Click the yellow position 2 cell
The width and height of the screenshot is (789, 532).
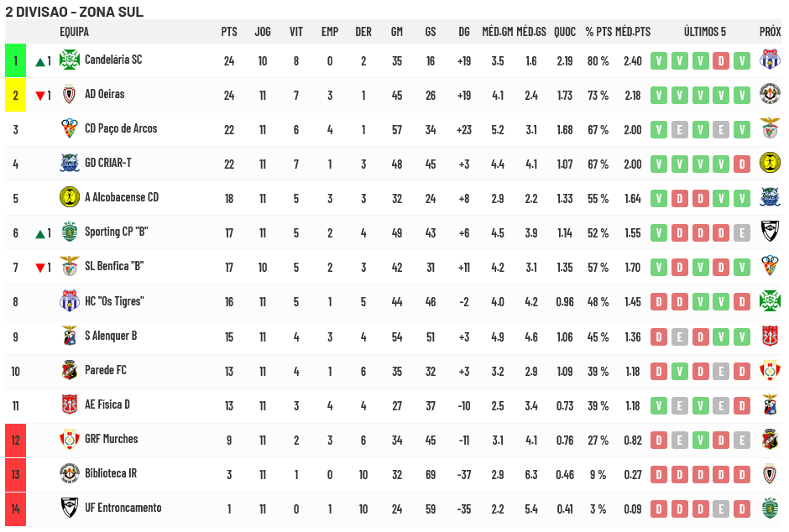pos(15,95)
